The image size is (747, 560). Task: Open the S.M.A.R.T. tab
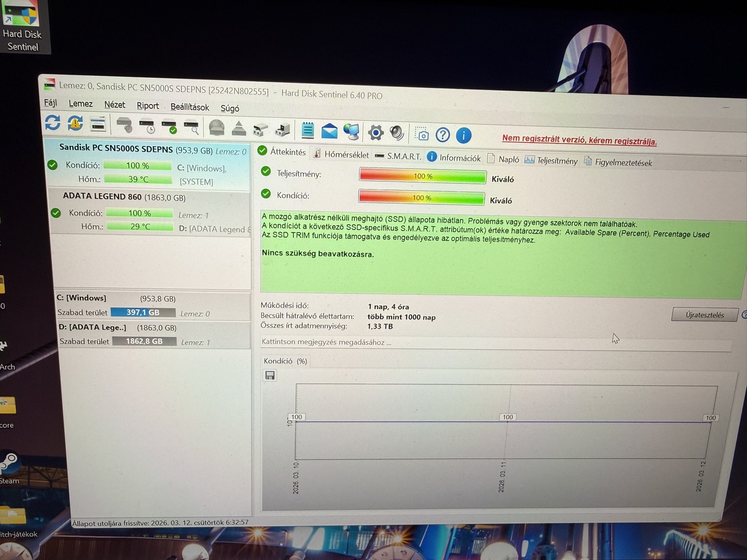[x=398, y=156]
